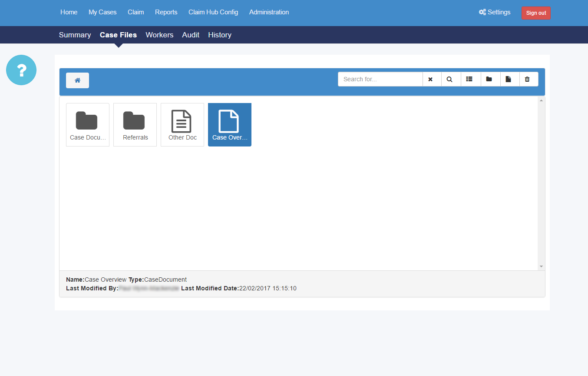Switch to the Workers tab
The width and height of the screenshot is (588, 376).
click(159, 35)
